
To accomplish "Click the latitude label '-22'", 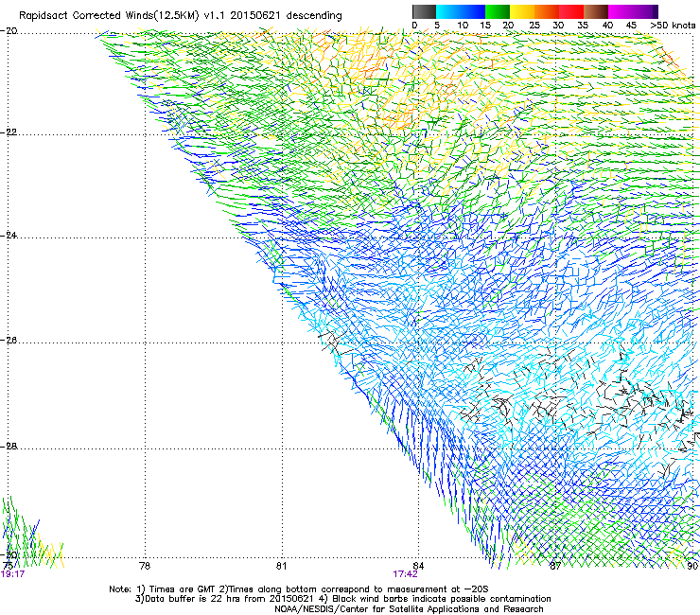I will click(9, 132).
